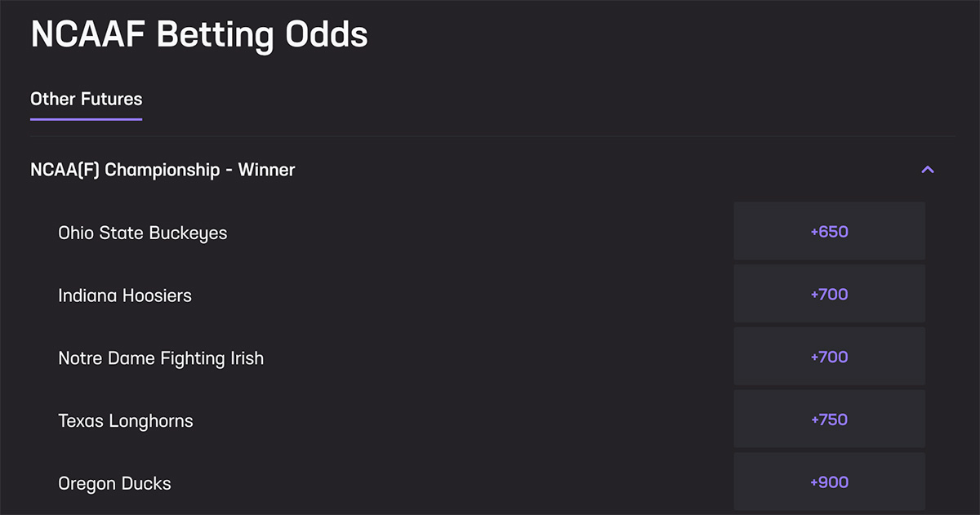The width and height of the screenshot is (980, 515).
Task: Select the Oregon Ducks team row
Action: point(114,483)
